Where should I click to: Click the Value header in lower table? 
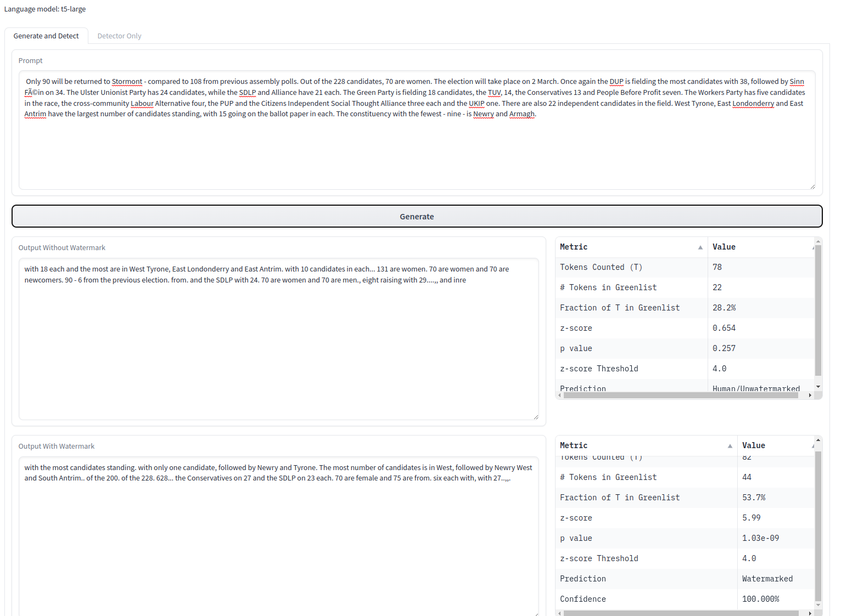click(x=754, y=445)
